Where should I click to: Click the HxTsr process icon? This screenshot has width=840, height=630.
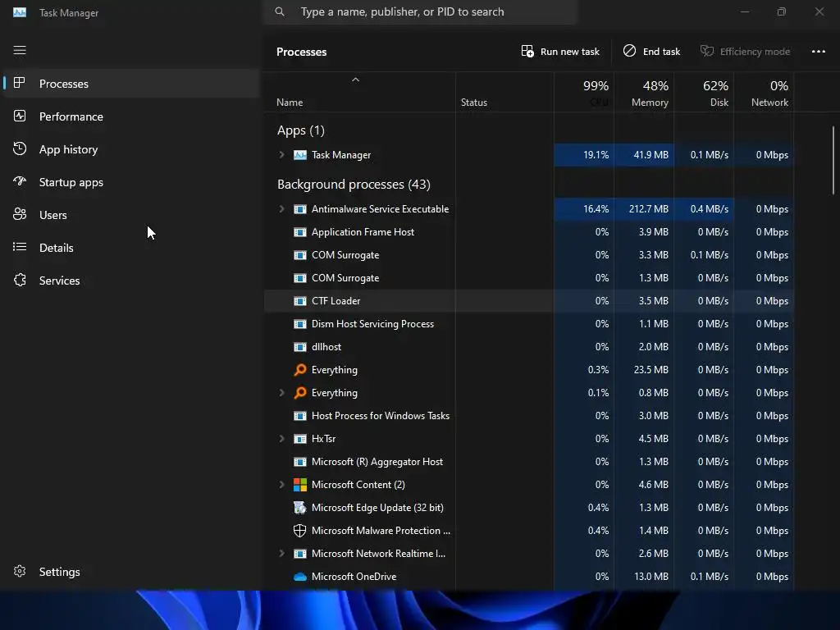(x=300, y=439)
